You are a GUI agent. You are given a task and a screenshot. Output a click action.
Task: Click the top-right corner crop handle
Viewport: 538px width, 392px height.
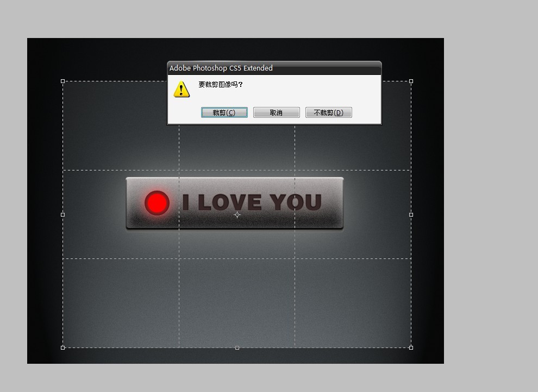(411, 81)
